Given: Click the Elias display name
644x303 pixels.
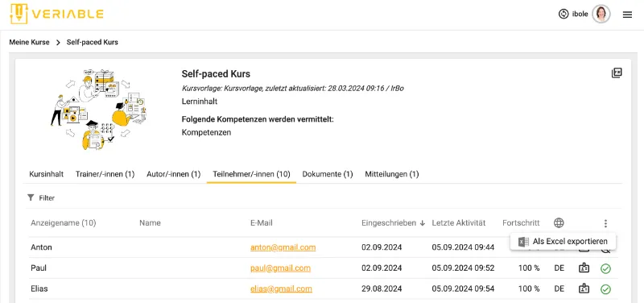Looking at the screenshot, I should click(x=39, y=288).
